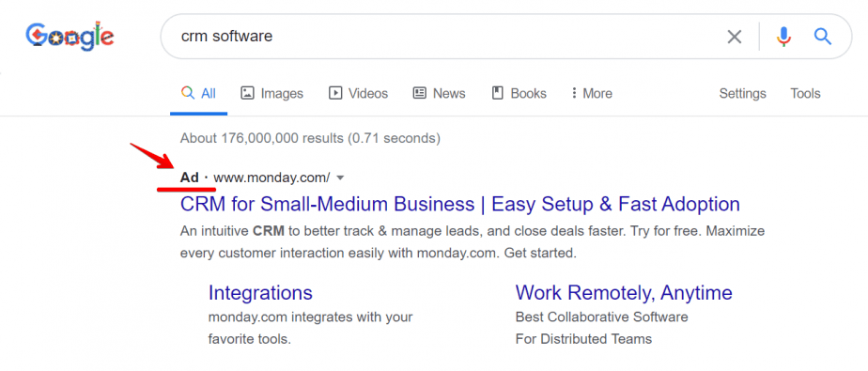Click the ad description starting 'An intuitive CRM'
Viewport: 868px width, 371px height.
coord(473,242)
